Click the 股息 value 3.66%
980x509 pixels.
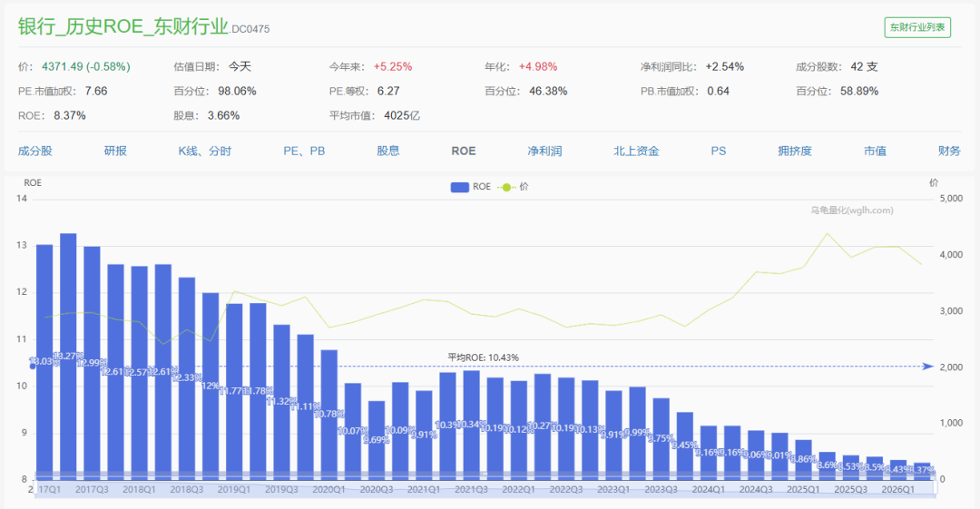[x=224, y=115]
